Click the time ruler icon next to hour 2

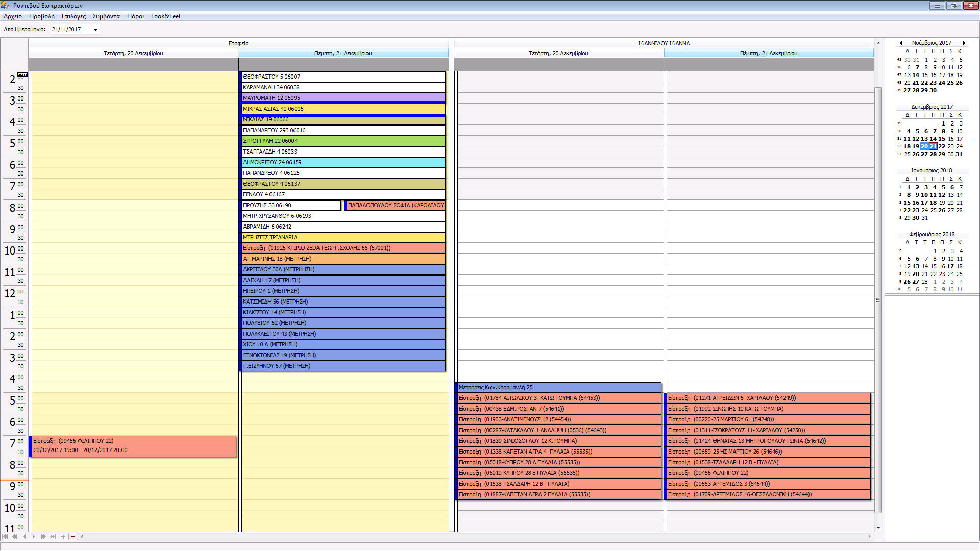(22, 75)
